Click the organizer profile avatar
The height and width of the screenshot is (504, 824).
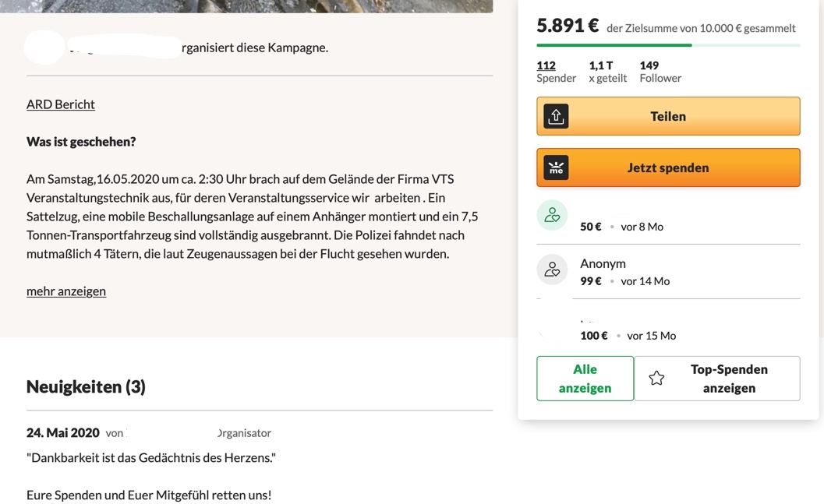click(x=44, y=48)
